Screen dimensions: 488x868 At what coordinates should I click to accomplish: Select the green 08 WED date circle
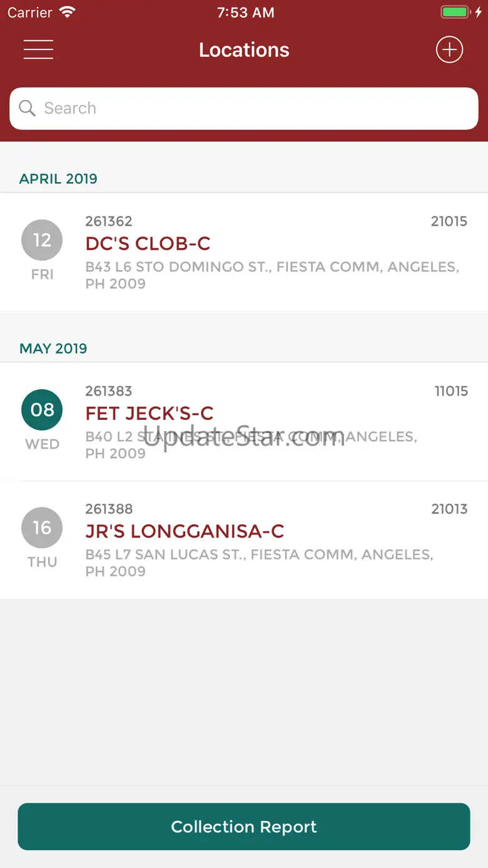pyautogui.click(x=42, y=410)
